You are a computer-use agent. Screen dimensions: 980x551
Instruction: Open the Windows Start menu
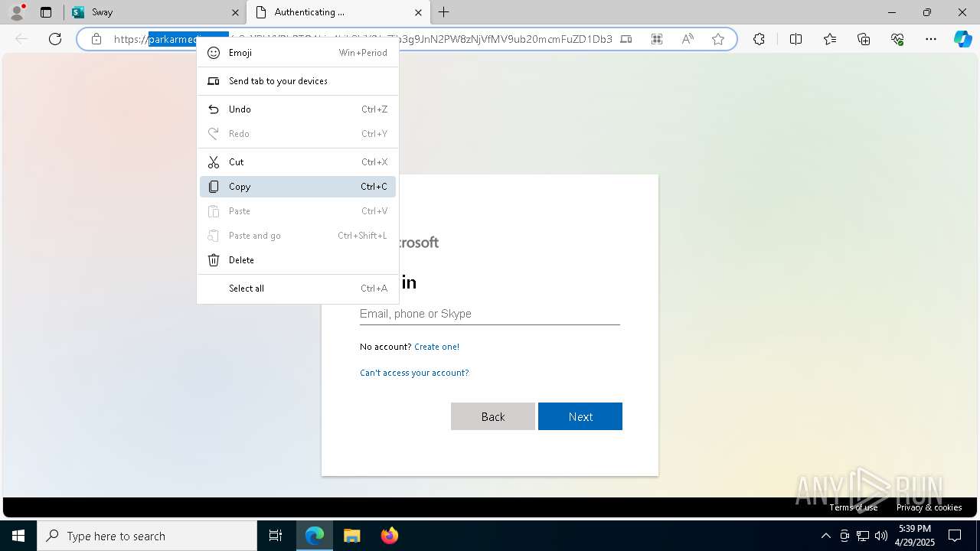18,536
